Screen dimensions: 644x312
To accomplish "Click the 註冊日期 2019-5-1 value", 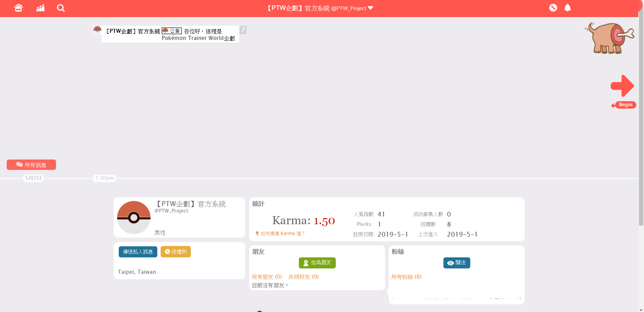I will pos(393,234).
